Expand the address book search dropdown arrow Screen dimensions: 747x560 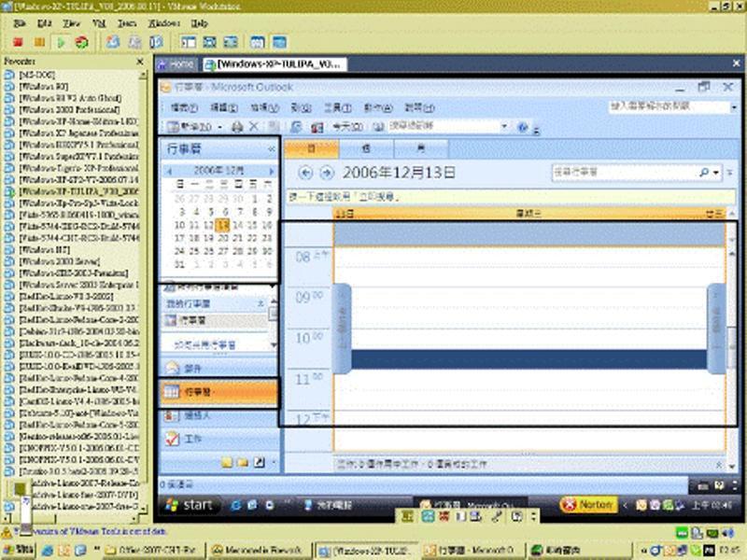pos(504,127)
